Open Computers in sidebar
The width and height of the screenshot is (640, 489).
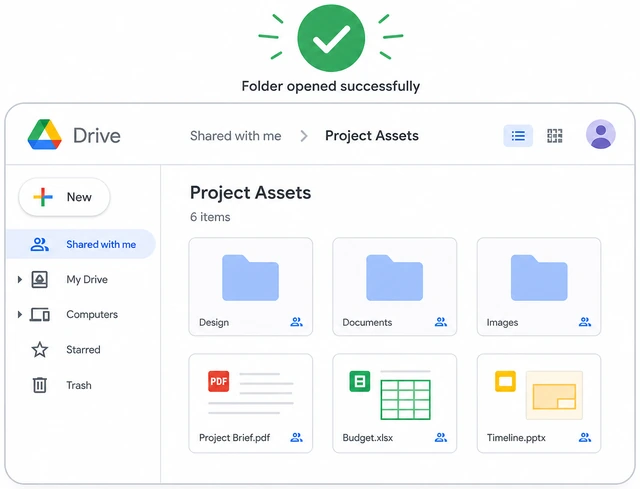point(92,315)
